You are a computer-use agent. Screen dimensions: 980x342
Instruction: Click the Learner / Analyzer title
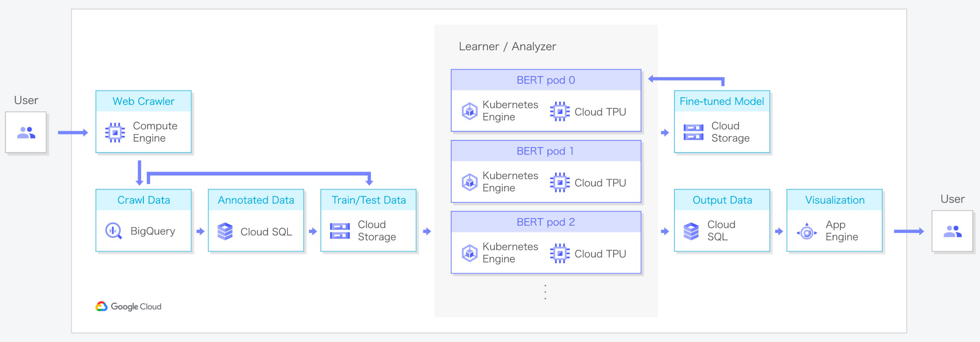tap(507, 47)
